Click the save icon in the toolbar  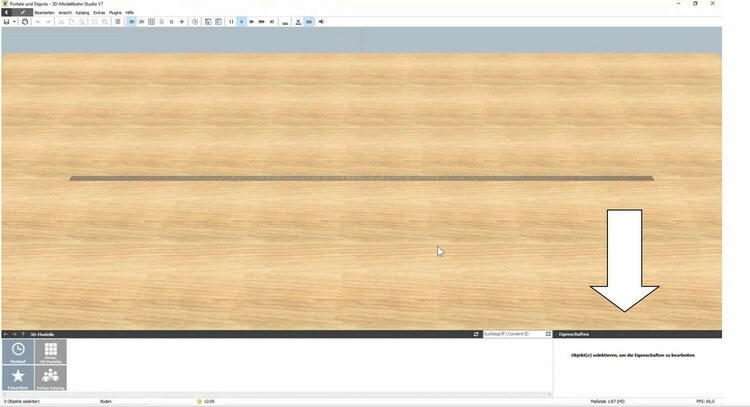tap(6, 22)
